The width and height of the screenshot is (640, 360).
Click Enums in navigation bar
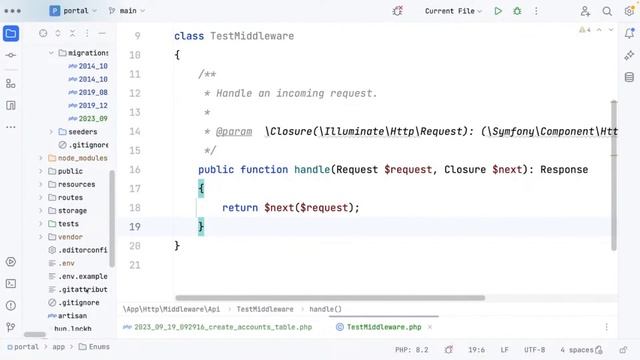pos(94,347)
